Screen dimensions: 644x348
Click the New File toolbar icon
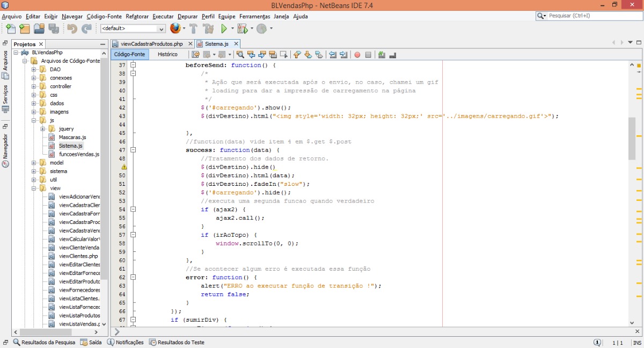10,28
